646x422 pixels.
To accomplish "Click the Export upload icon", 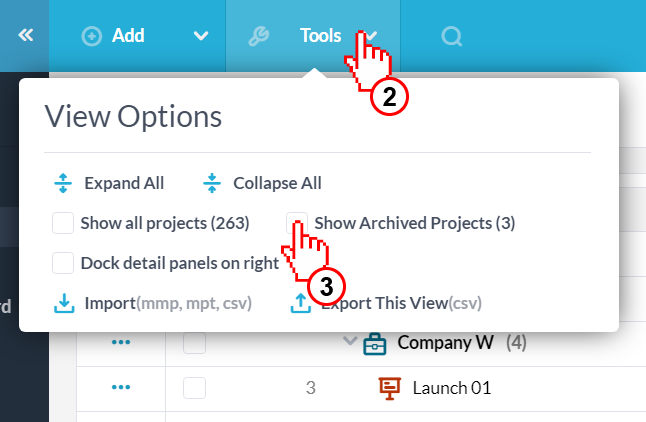I will coord(301,303).
